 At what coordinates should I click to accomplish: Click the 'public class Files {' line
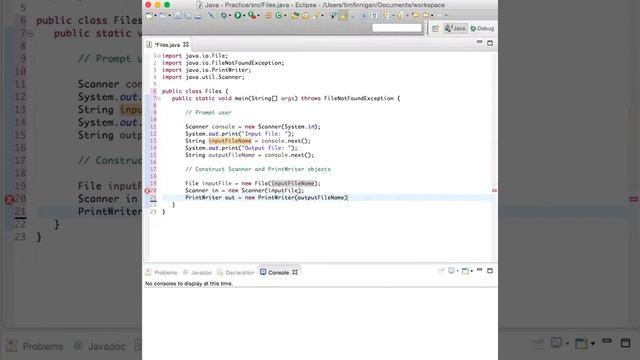[x=195, y=91]
